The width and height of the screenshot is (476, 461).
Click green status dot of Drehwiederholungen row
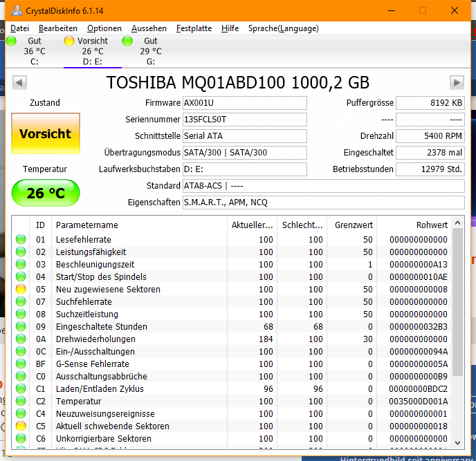[x=21, y=339]
